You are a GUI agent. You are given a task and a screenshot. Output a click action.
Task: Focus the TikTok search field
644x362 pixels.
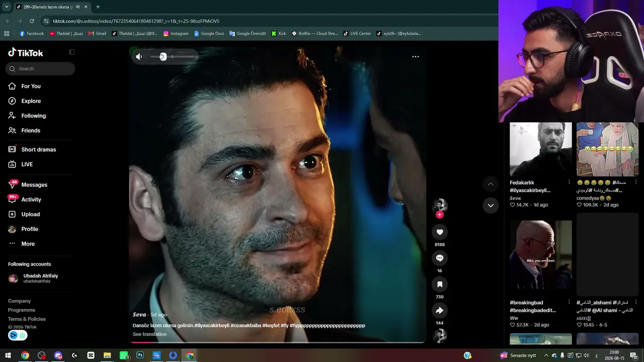[40, 68]
